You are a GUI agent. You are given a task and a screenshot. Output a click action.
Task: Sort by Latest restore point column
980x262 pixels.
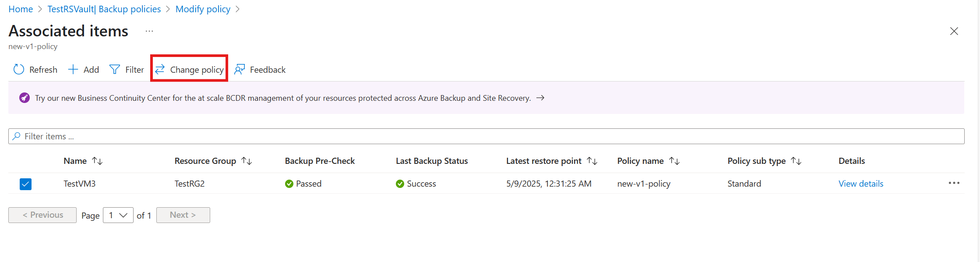[x=592, y=161]
